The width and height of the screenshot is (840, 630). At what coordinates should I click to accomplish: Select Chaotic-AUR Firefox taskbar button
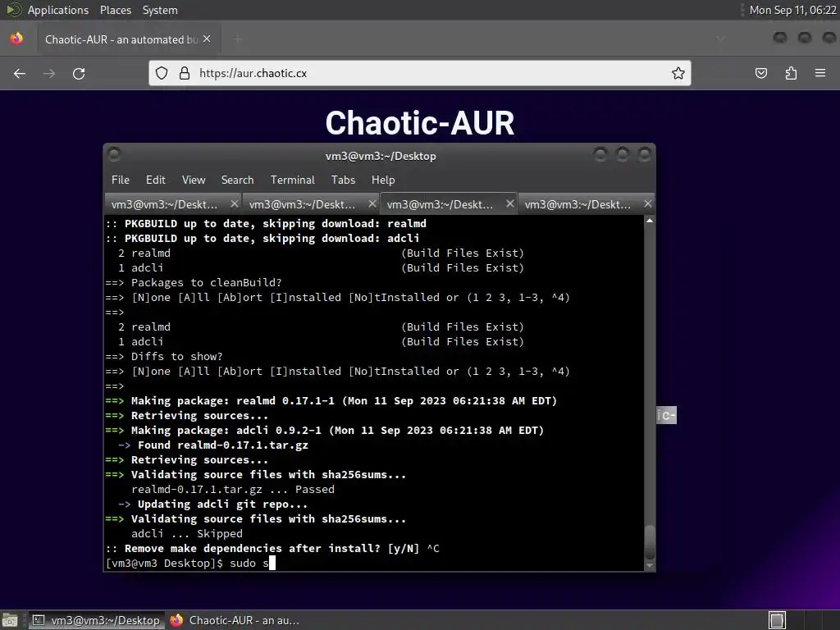(235, 620)
